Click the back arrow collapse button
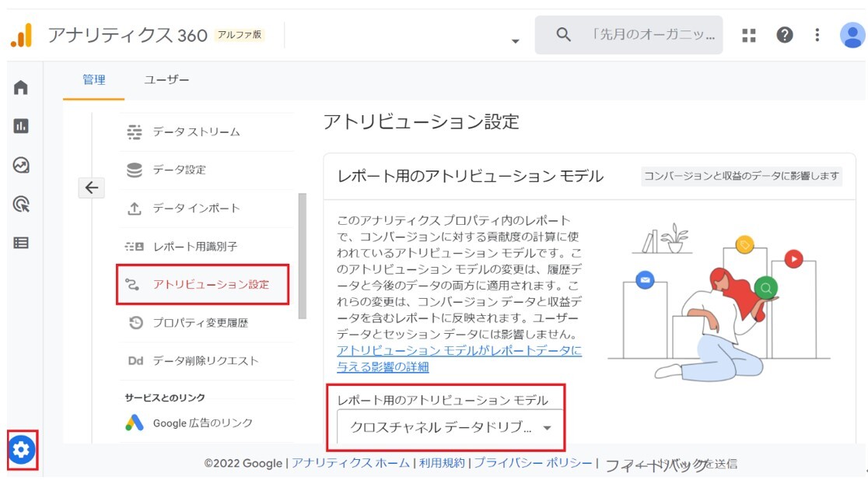 [x=91, y=188]
